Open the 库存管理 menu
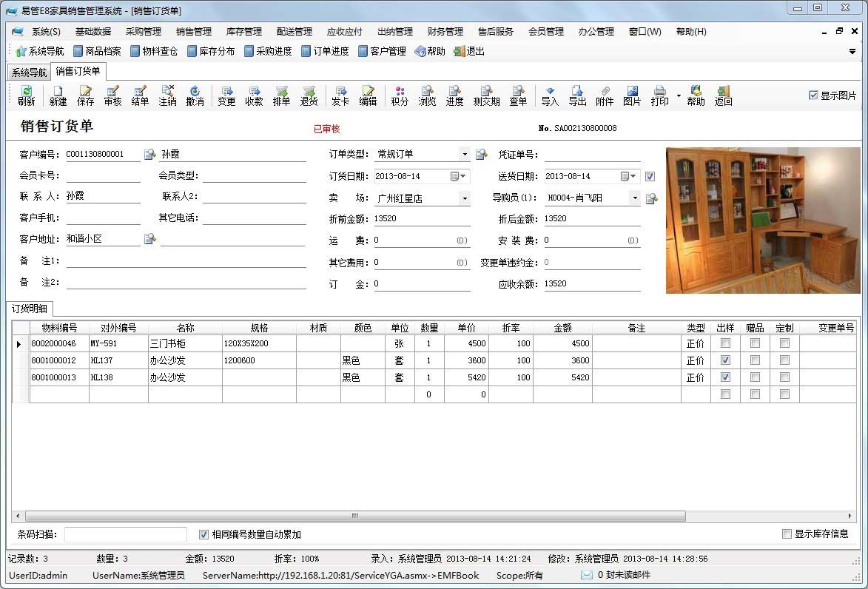The image size is (868, 589). [x=244, y=32]
